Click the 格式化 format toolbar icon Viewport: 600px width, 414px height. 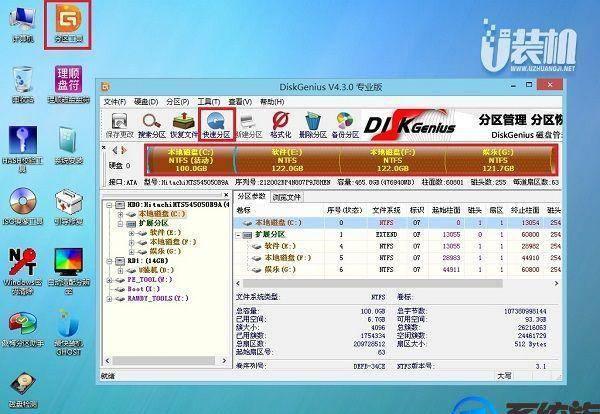coord(280,125)
